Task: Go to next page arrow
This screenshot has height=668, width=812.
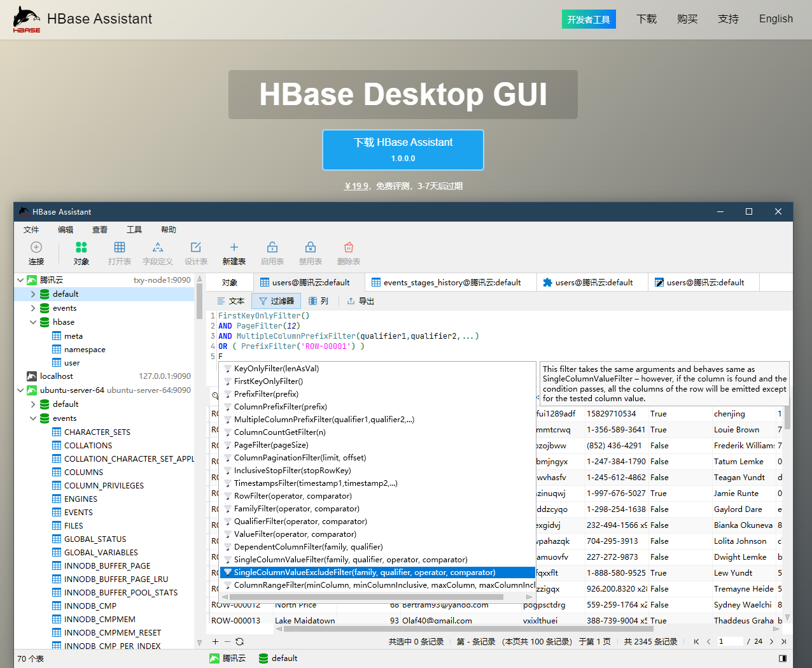Action: click(x=772, y=641)
